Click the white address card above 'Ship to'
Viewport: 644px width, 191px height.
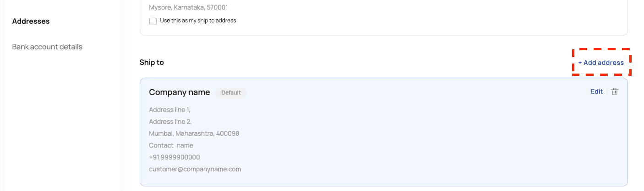click(x=412, y=18)
